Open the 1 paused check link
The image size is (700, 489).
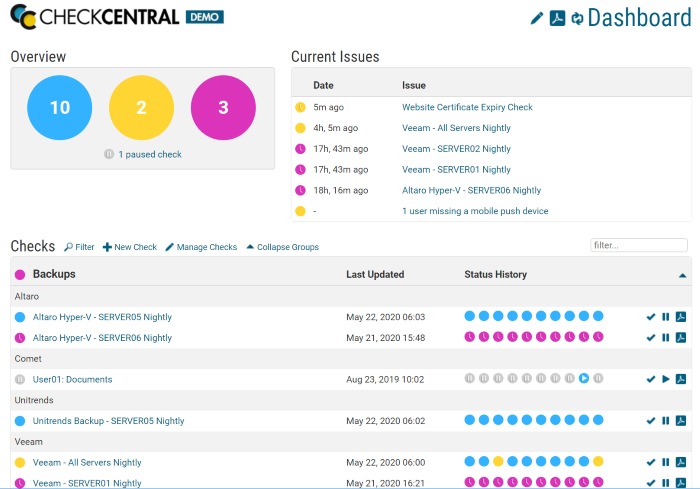click(x=150, y=155)
